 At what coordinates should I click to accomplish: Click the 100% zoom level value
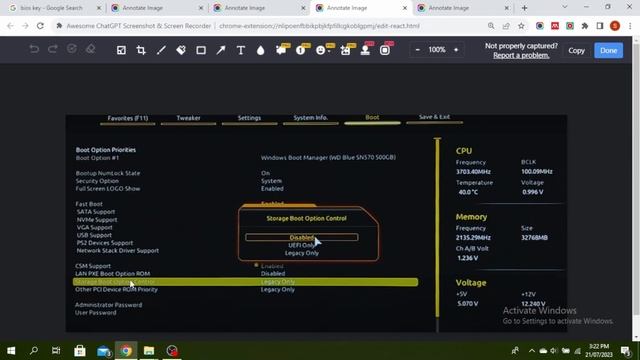click(437, 50)
